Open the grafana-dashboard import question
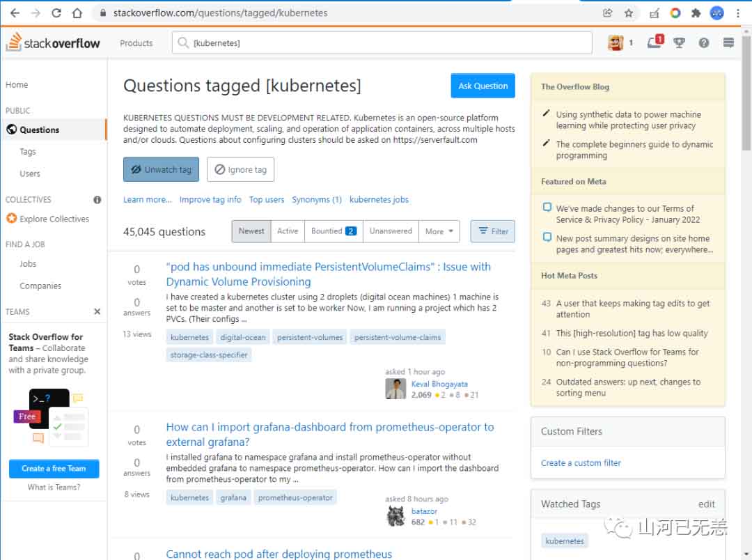Screen dimensions: 752x560 (x=330, y=434)
